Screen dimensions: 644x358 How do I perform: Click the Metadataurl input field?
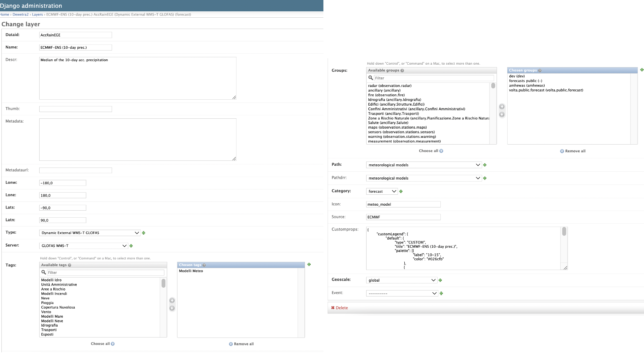tap(76, 170)
